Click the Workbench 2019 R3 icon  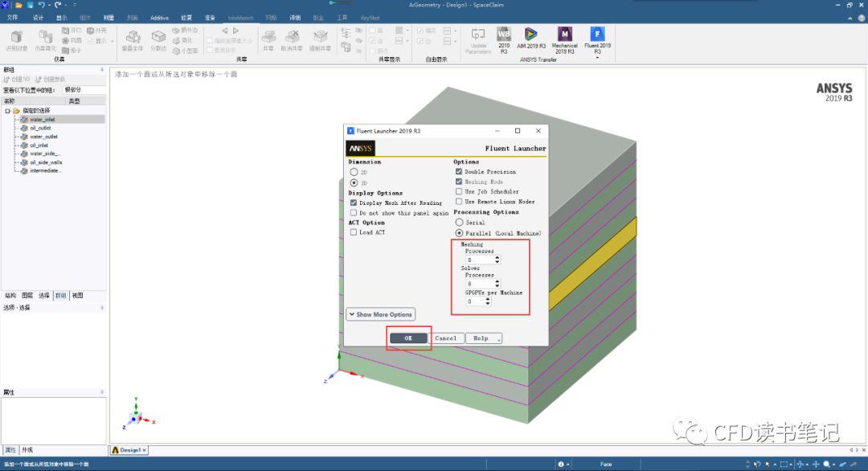click(x=504, y=35)
